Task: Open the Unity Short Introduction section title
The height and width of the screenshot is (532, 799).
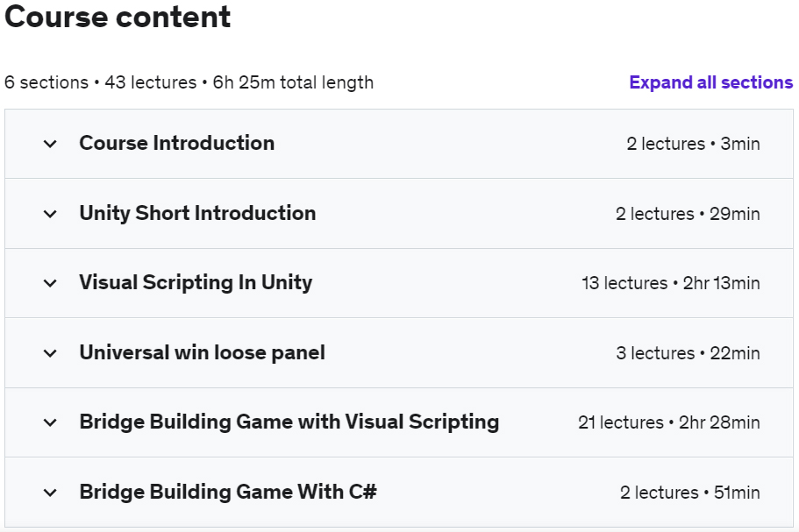Action: [197, 213]
